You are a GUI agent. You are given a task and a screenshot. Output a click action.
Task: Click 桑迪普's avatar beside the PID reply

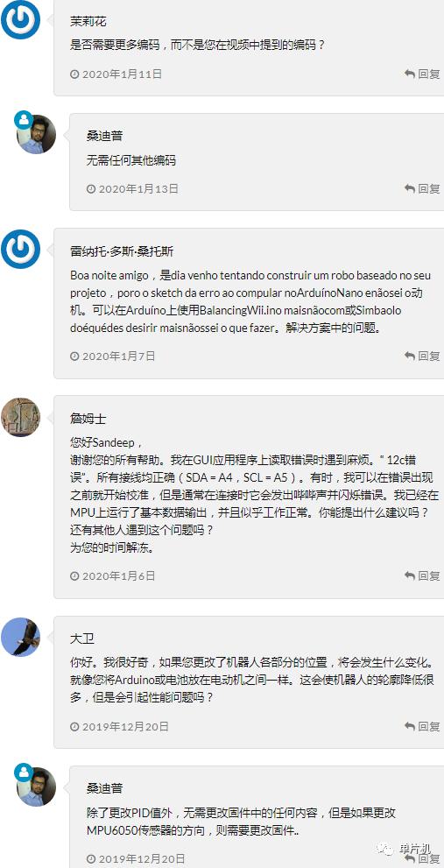(37, 787)
